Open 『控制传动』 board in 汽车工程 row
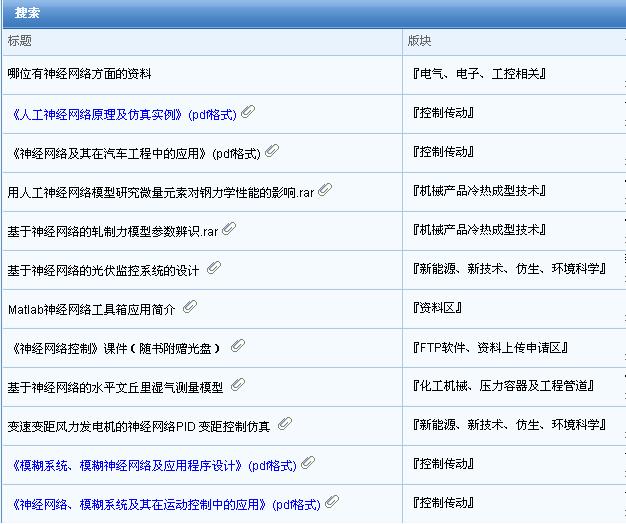This screenshot has width=626, height=524. (x=443, y=152)
